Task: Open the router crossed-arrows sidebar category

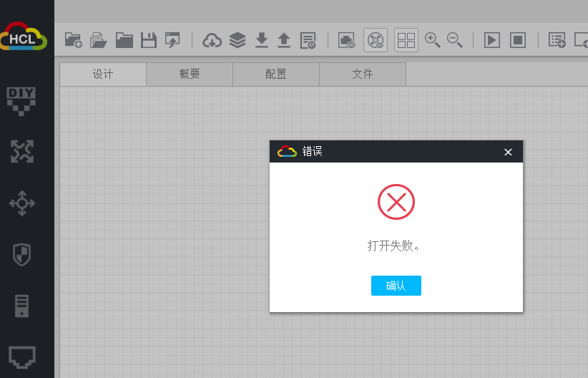Action: point(22,152)
